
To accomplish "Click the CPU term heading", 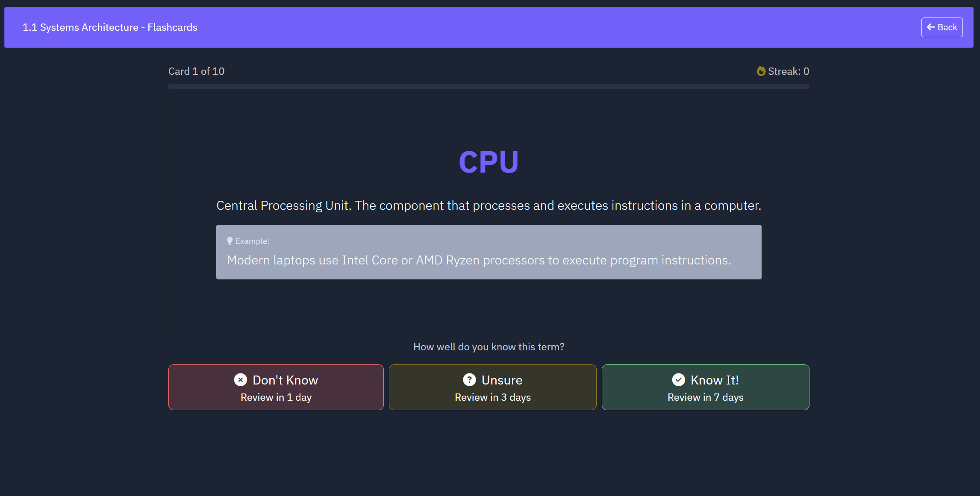I will coord(489,162).
